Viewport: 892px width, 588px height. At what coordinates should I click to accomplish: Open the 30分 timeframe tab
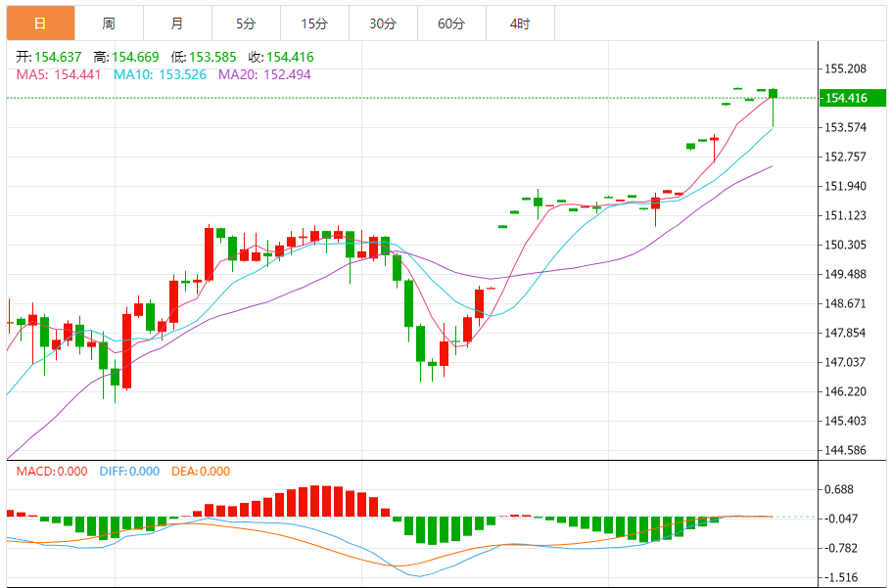383,23
